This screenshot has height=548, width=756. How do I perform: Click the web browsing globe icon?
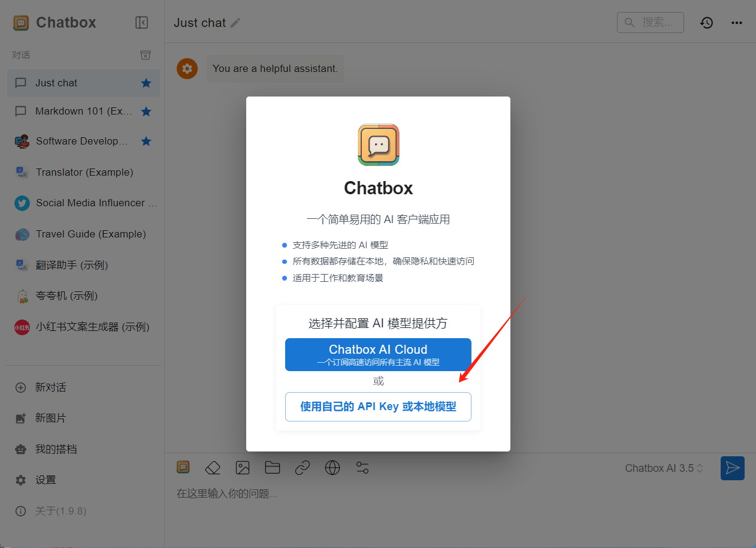coord(332,468)
